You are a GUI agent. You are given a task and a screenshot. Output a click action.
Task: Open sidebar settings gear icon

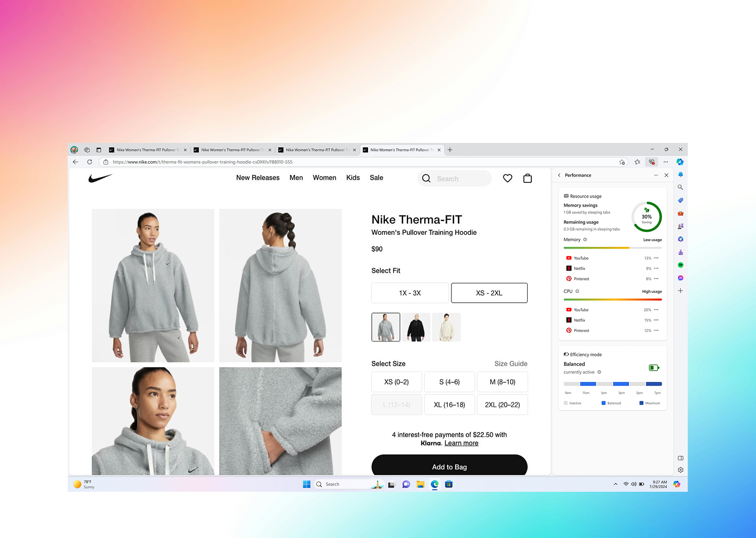680,470
